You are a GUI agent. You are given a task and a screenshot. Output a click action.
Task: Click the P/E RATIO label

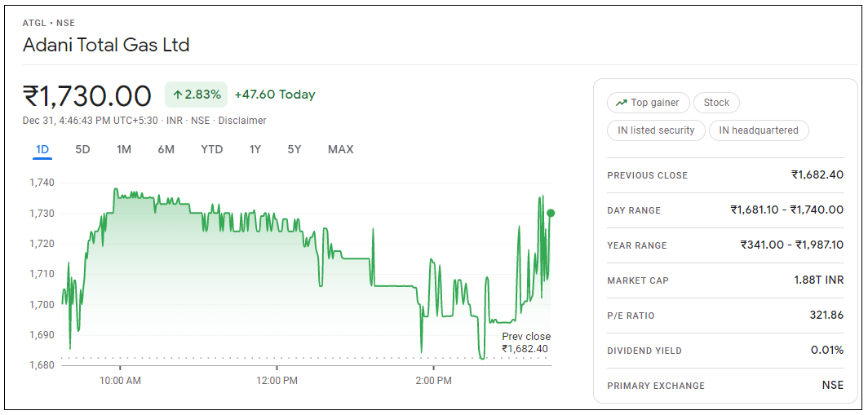click(x=631, y=316)
